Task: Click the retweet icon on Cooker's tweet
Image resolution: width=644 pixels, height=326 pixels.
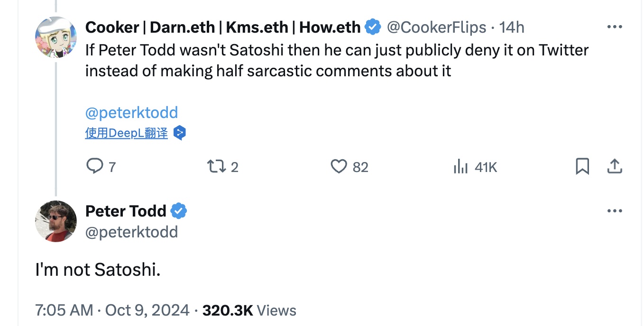Action: [x=216, y=166]
